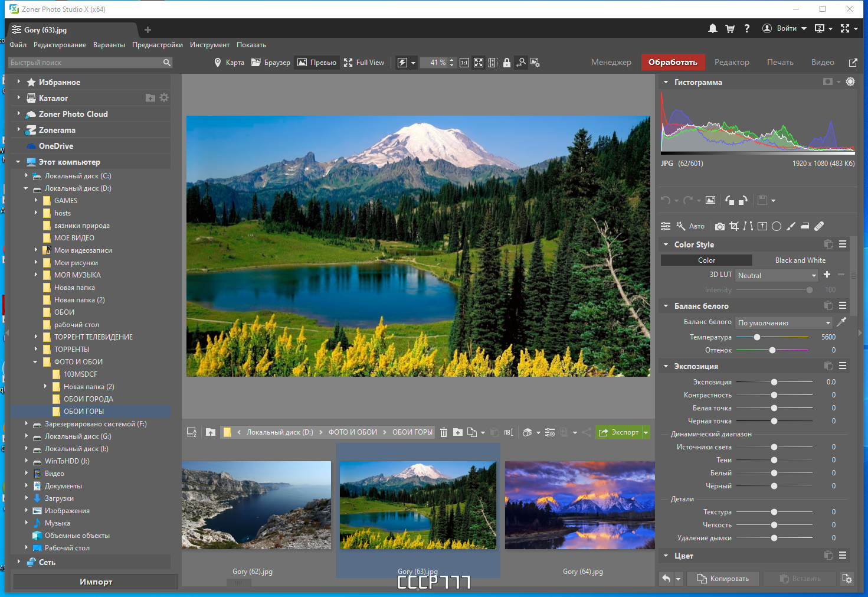The width and height of the screenshot is (868, 597).
Task: Select the Crop tool icon
Action: [734, 226]
